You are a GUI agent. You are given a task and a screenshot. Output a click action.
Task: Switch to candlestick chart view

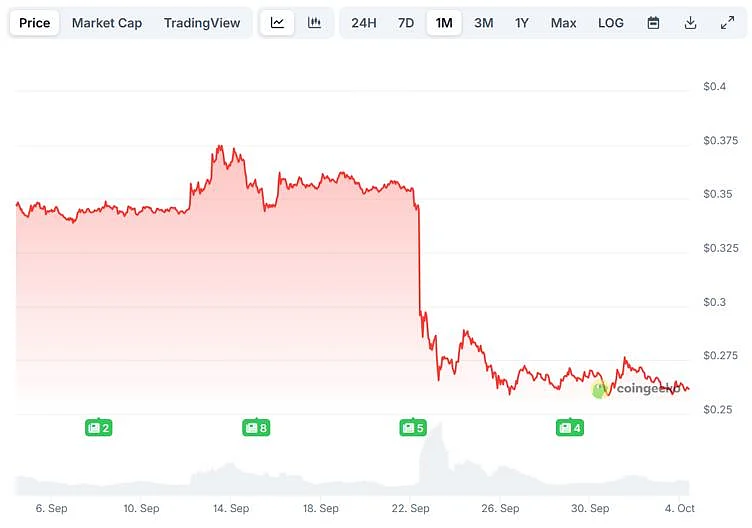click(314, 23)
